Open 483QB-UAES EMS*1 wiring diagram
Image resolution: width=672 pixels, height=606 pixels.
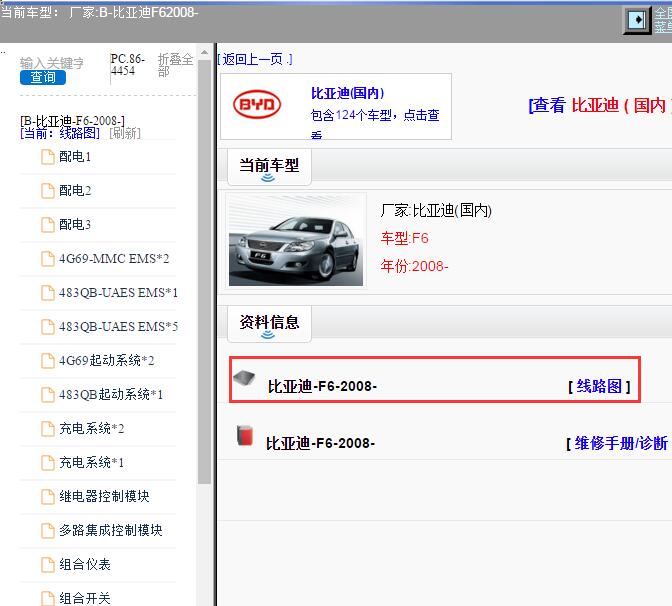[118, 293]
